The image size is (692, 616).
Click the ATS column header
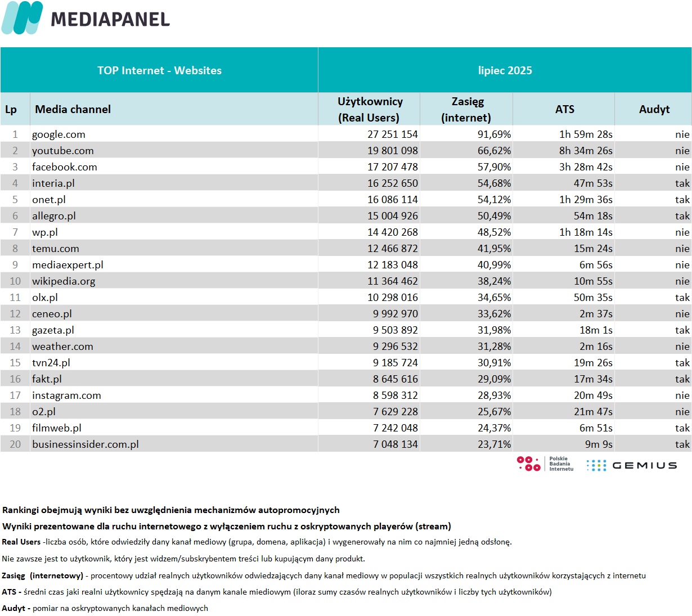[x=564, y=109]
